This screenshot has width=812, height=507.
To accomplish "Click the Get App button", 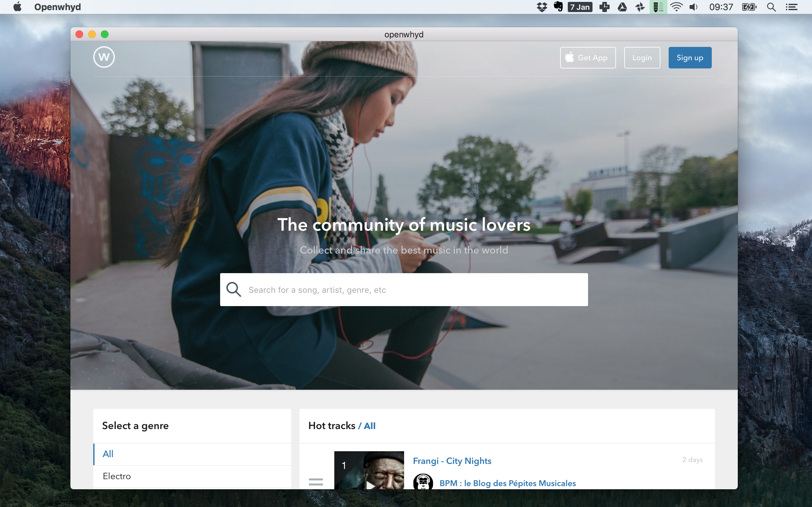I will pos(587,58).
